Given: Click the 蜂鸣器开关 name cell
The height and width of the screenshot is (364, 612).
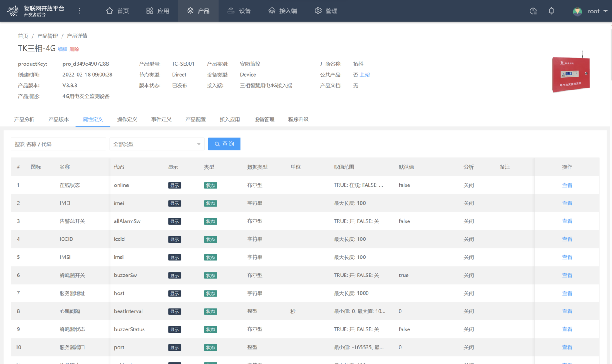Looking at the screenshot, I should 72,275.
